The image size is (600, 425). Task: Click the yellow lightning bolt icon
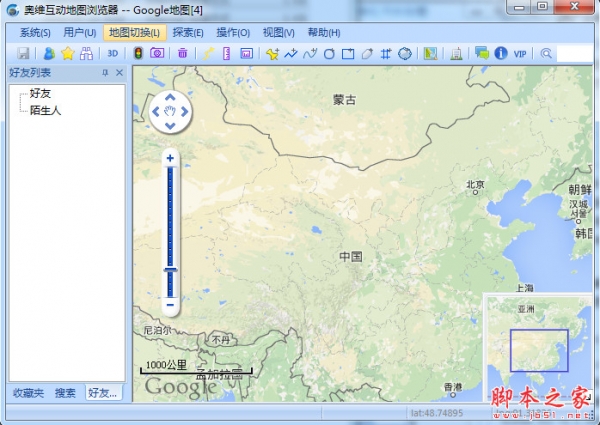(x=208, y=54)
